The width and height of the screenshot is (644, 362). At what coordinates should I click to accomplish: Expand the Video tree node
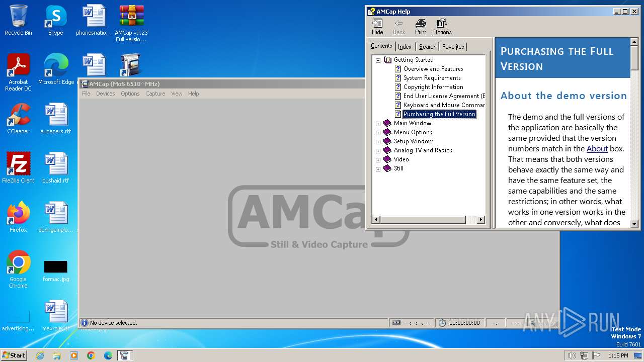pyautogui.click(x=378, y=159)
